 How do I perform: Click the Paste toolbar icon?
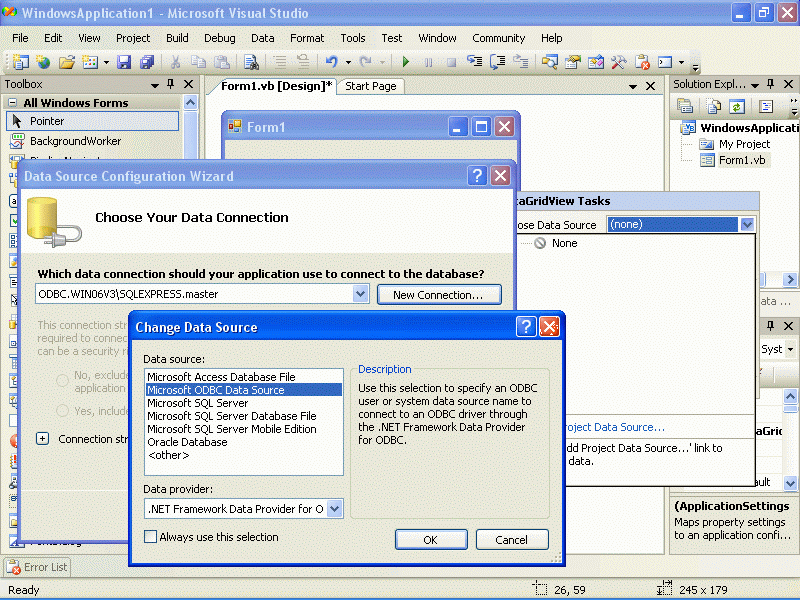(x=221, y=62)
